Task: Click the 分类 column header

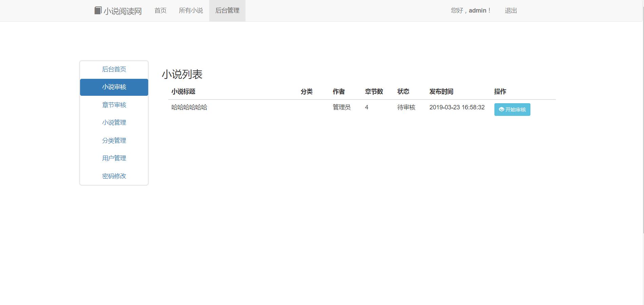Action: click(307, 92)
